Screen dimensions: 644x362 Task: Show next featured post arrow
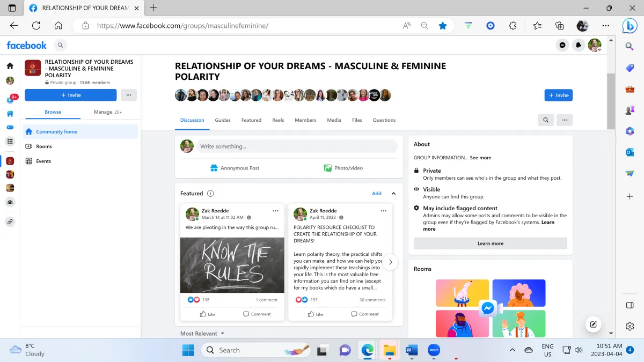pos(391,262)
